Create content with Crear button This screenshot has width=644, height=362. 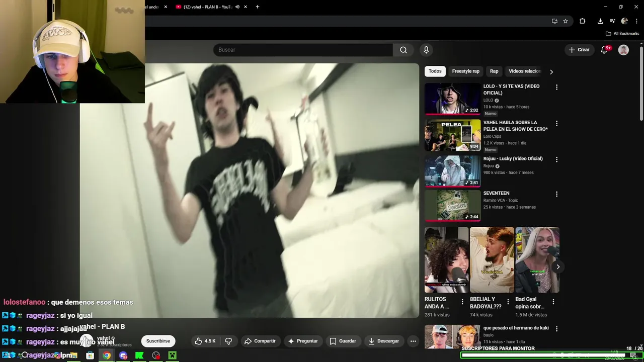(579, 50)
